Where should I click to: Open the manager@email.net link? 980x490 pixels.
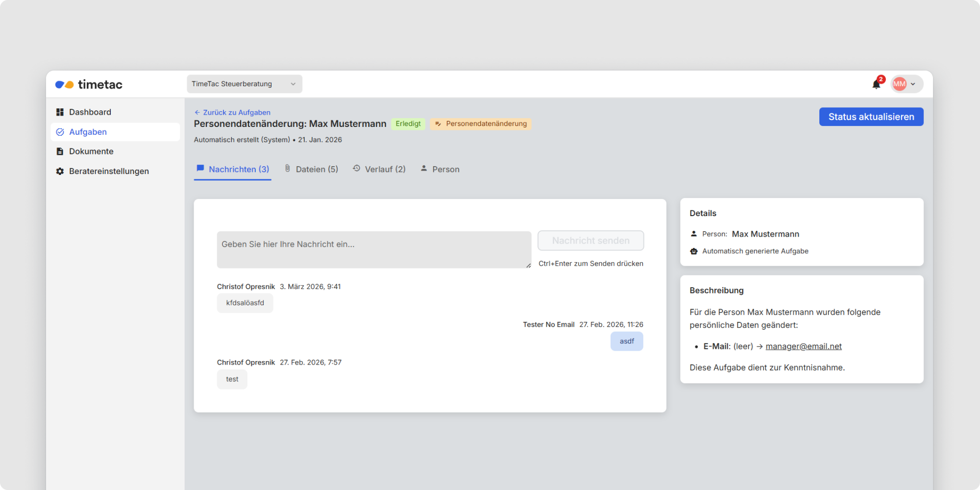pos(803,346)
